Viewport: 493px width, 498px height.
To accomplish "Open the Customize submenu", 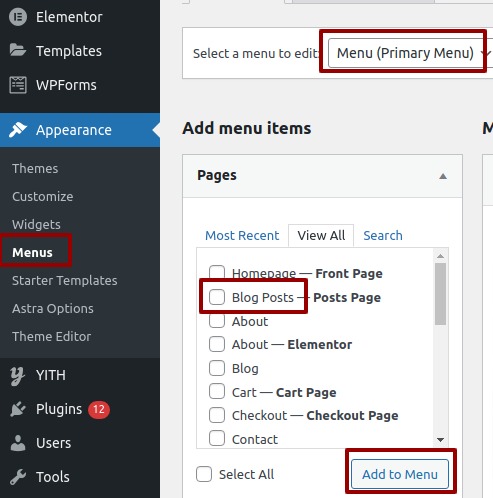I will 43,196.
